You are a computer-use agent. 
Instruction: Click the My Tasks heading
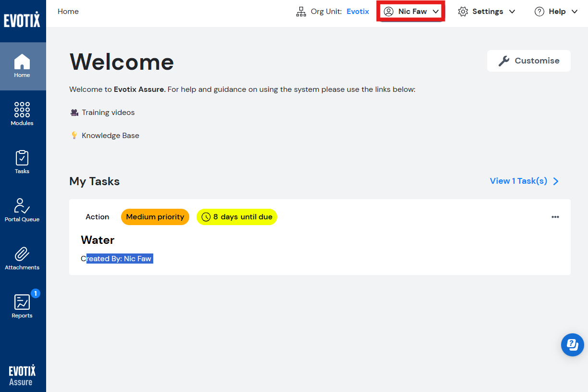95,181
